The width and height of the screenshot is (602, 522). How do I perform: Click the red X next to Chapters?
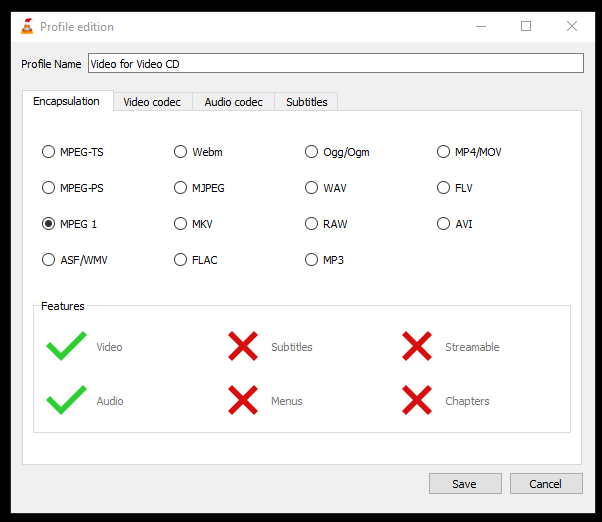pyautogui.click(x=417, y=400)
